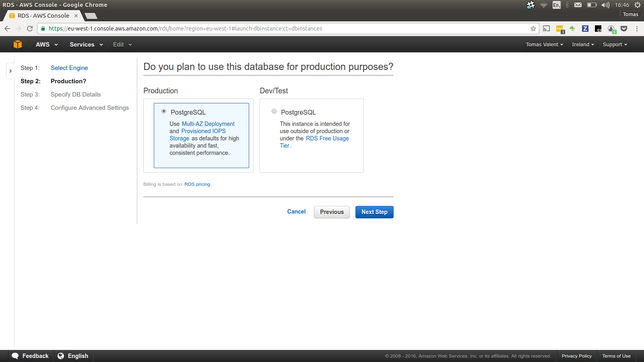644x362 pixels.
Task: Expand the Services dropdown menu
Action: tap(86, 45)
